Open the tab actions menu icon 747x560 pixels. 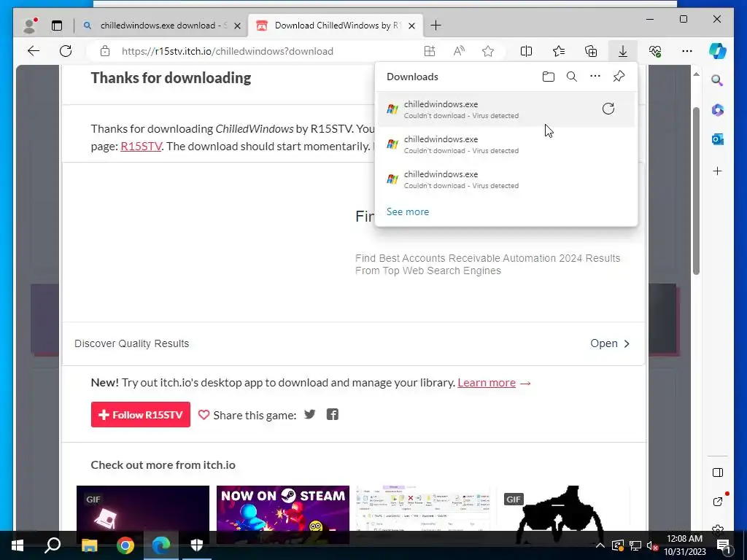(57, 26)
